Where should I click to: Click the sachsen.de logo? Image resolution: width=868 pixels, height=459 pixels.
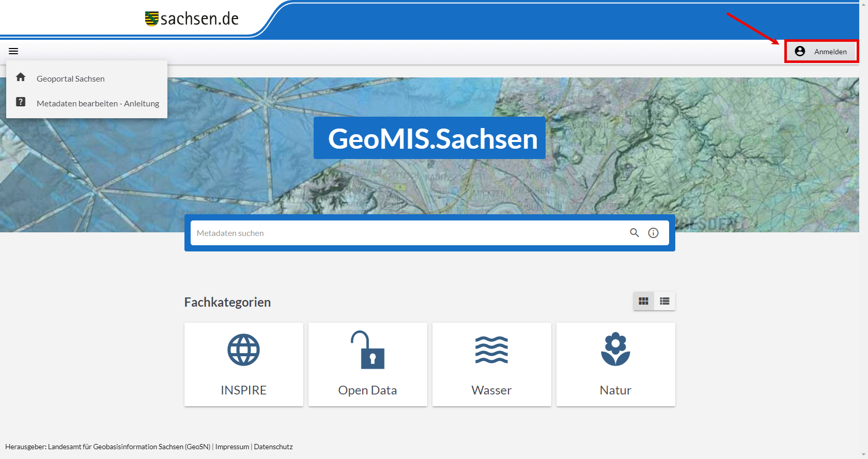tap(192, 19)
